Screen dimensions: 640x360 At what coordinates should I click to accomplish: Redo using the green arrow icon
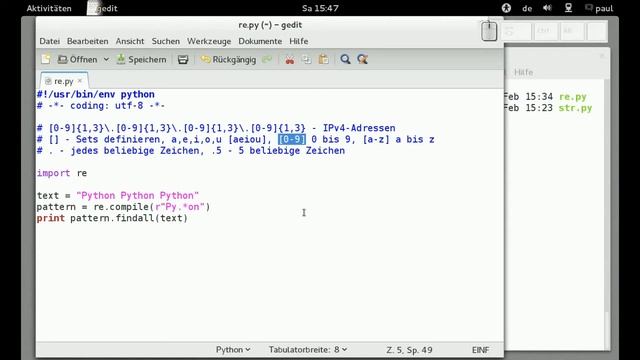(x=267, y=60)
